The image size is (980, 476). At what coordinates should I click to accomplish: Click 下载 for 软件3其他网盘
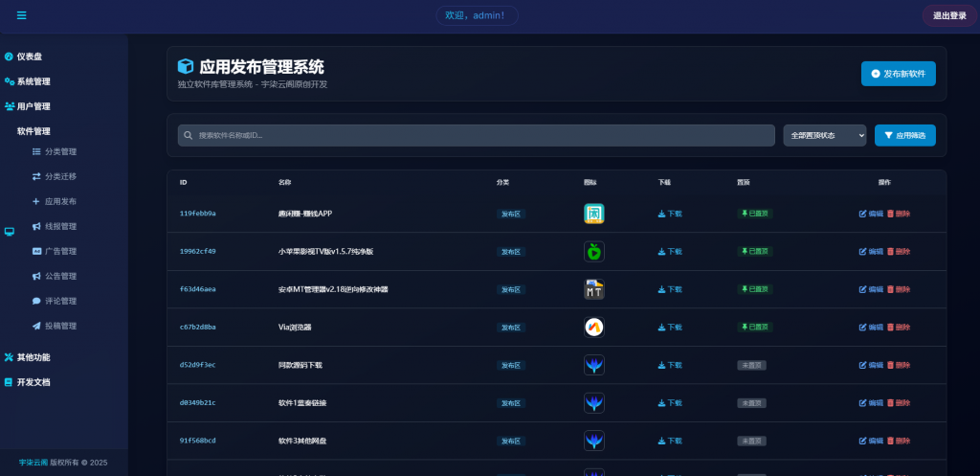tap(670, 441)
